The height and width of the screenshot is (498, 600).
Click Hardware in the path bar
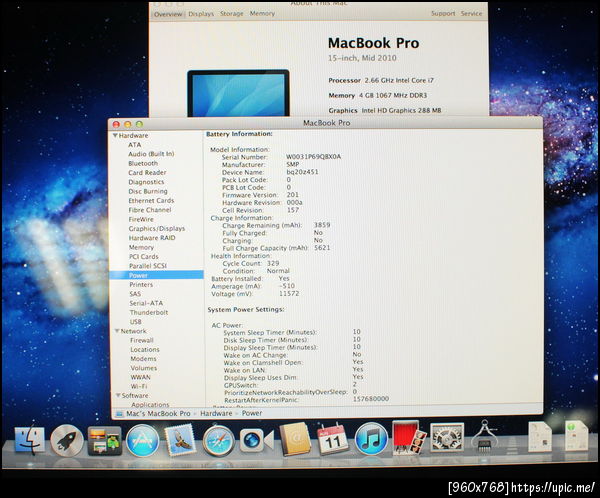point(216,413)
